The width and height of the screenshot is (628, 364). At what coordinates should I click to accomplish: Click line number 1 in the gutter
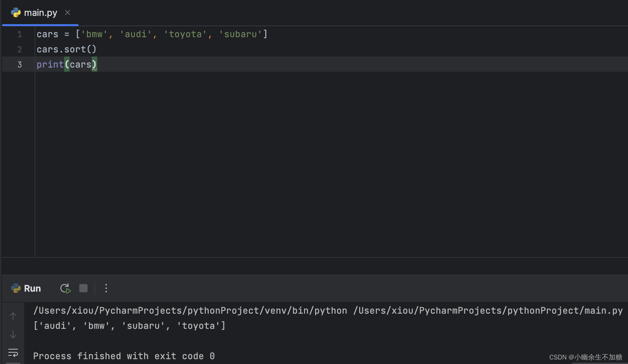coord(20,34)
